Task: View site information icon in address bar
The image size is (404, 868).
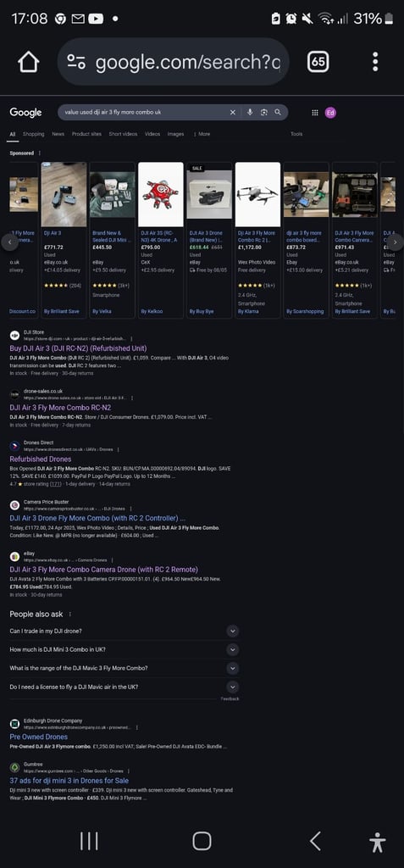Action: tap(76, 62)
